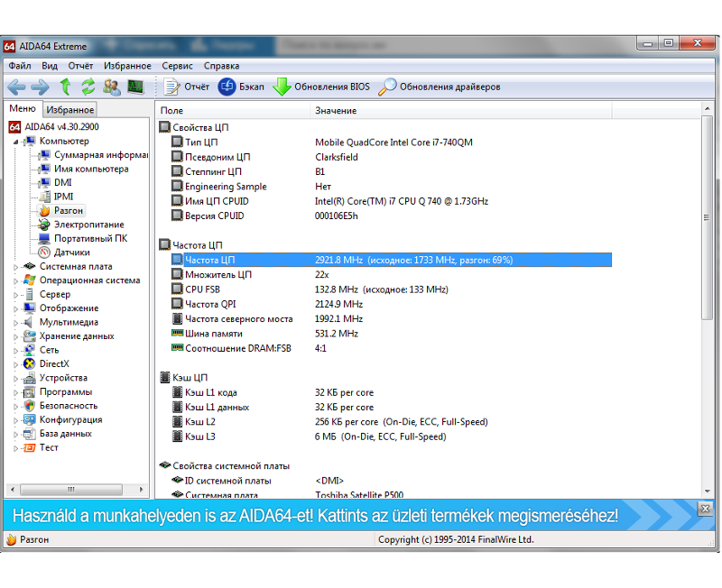This screenshot has width=722, height=588.
Task: Select the Шина памяти row
Action: click(391, 334)
